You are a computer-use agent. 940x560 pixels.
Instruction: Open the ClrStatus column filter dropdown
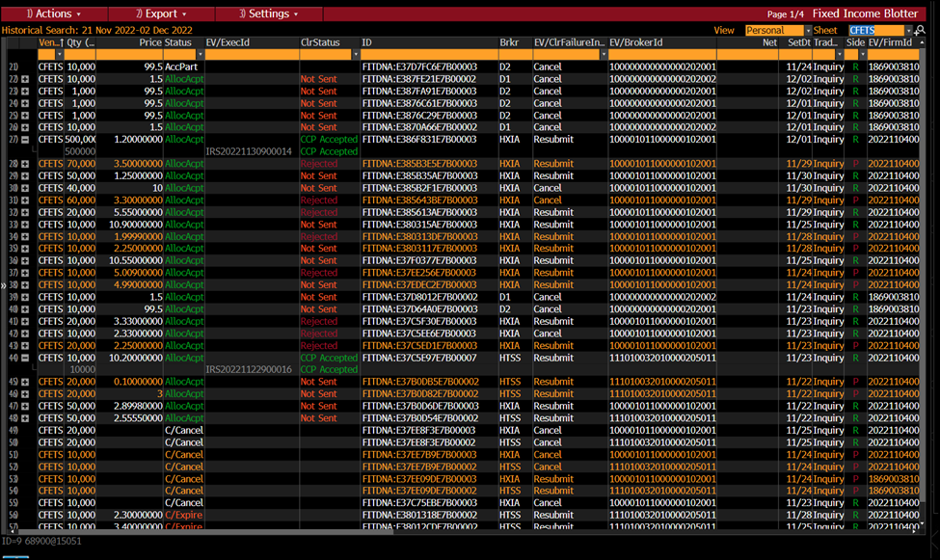[x=356, y=55]
